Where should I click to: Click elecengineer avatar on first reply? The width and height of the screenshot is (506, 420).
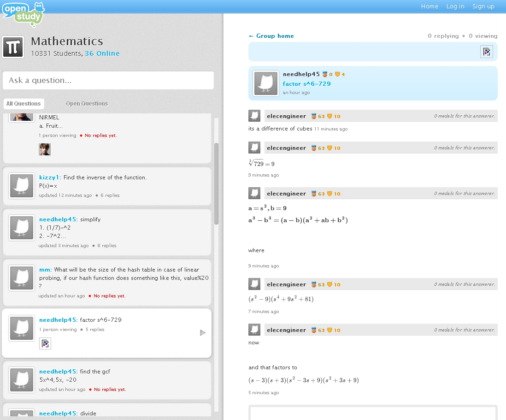(x=254, y=116)
